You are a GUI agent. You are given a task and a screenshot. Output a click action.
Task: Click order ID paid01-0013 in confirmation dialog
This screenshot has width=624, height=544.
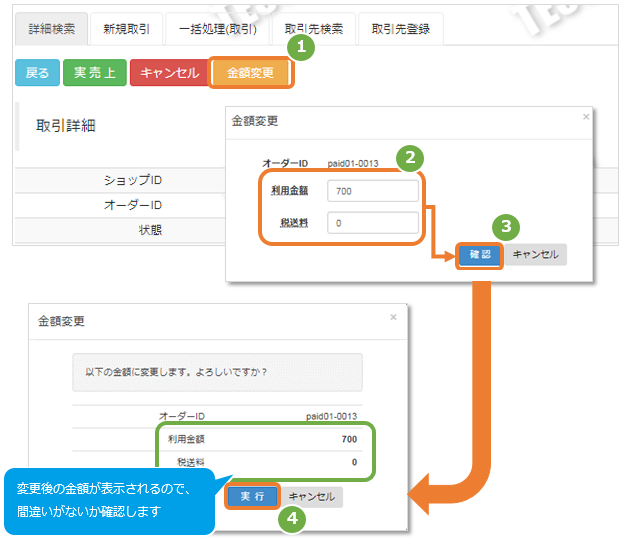coord(332,416)
